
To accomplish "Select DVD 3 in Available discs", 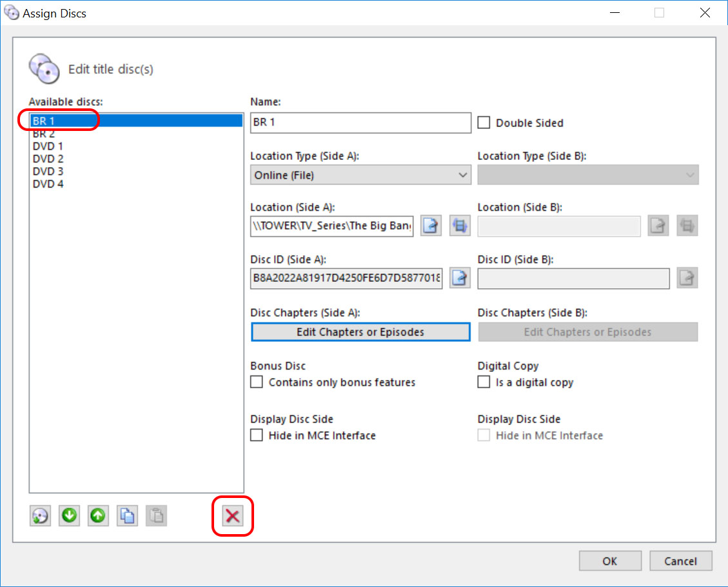I will click(136, 172).
